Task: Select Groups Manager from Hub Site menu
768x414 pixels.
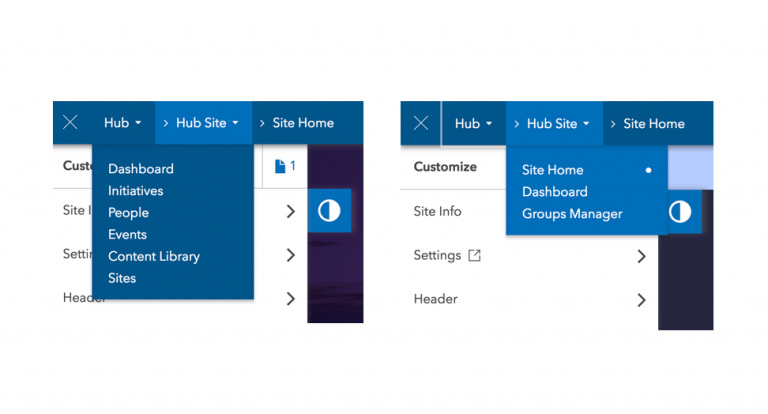Action: tap(572, 214)
